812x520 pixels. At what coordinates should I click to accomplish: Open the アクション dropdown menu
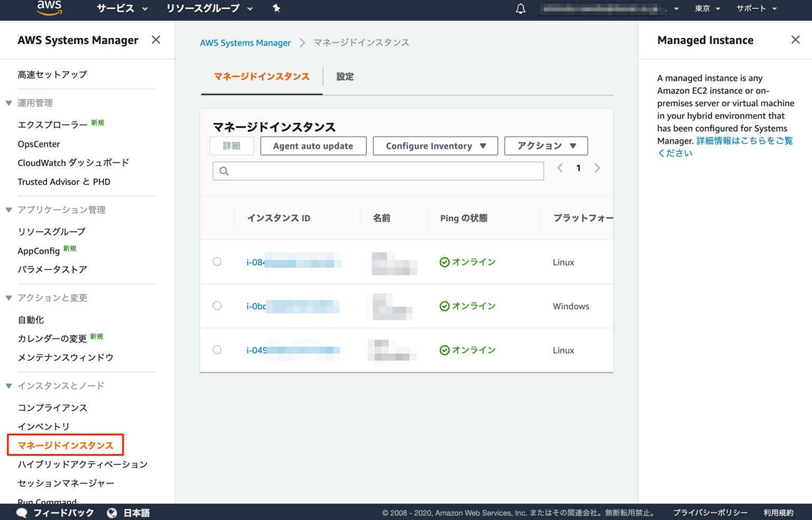546,146
